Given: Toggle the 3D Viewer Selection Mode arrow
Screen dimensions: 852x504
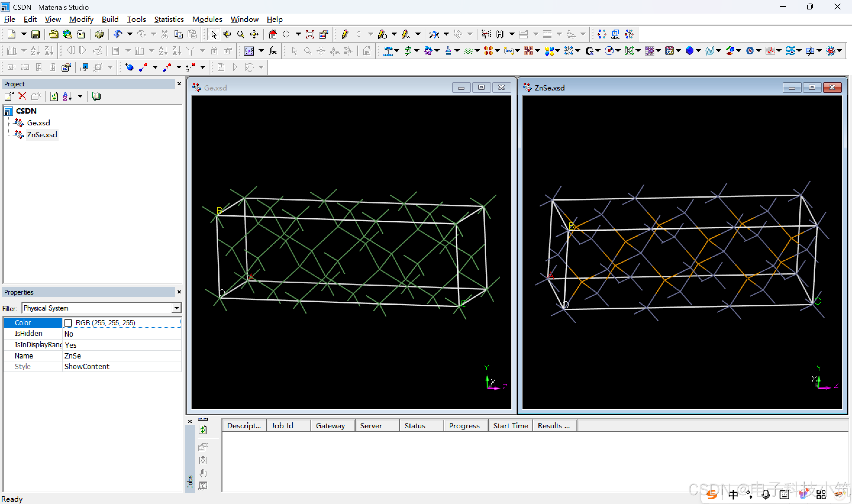Looking at the screenshot, I should pos(214,34).
